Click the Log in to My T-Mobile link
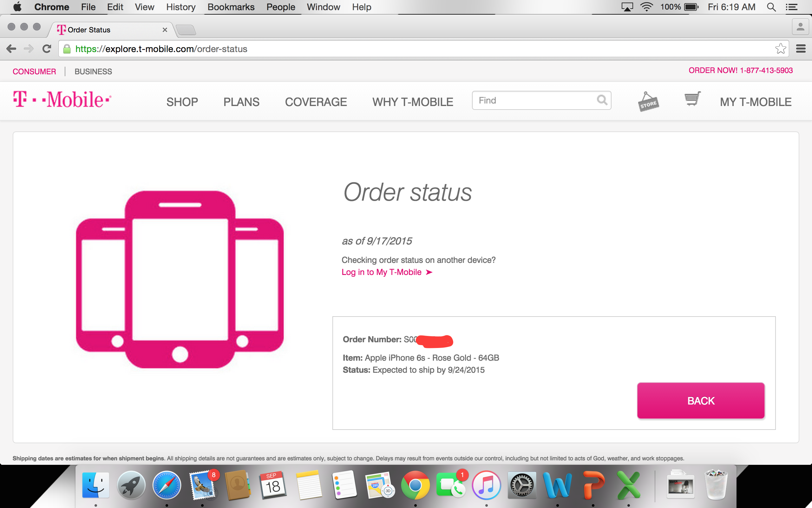The width and height of the screenshot is (812, 508). (387, 272)
